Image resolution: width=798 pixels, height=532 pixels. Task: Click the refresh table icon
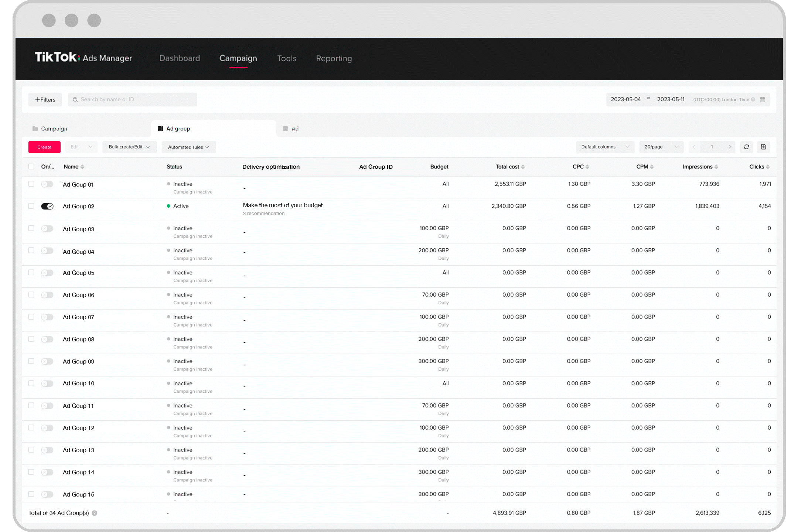click(746, 147)
